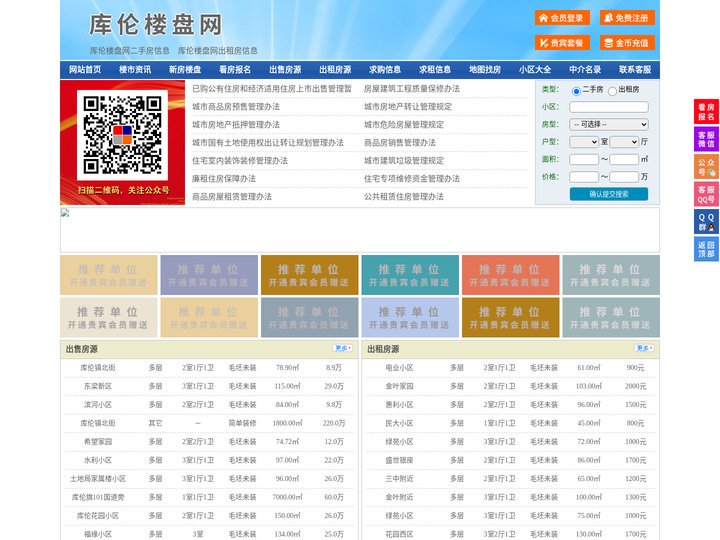Open the 廉租住房保障办法 link
Screen dimensions: 720x540
pyautogui.click(x=224, y=178)
